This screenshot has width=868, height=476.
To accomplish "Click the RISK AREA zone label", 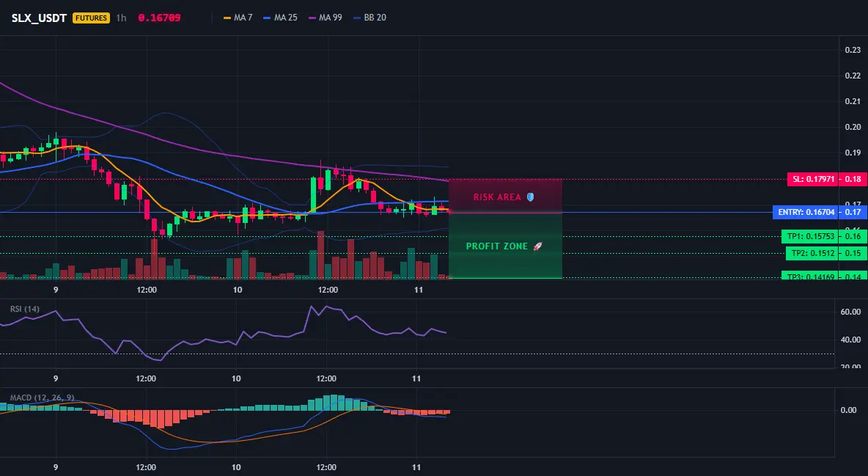I will click(497, 197).
